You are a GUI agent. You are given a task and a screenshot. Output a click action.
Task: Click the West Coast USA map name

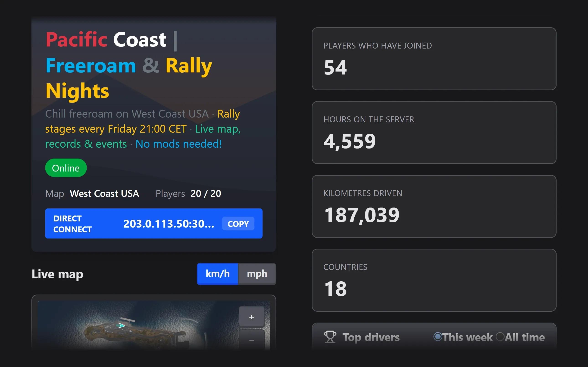point(104,193)
